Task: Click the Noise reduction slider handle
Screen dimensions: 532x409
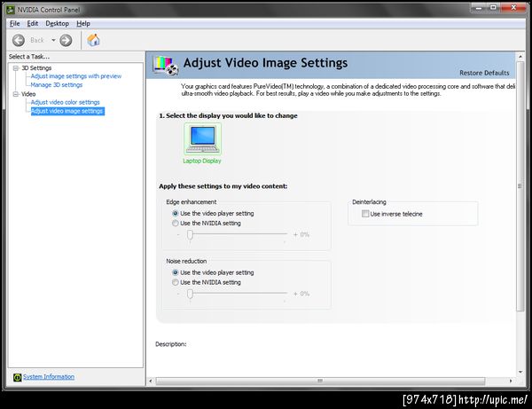Action: [190, 294]
